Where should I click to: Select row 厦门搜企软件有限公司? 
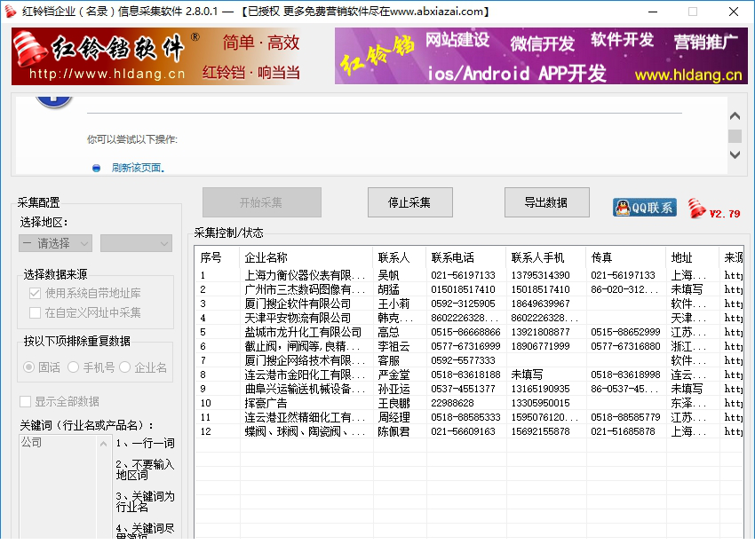[469, 304]
